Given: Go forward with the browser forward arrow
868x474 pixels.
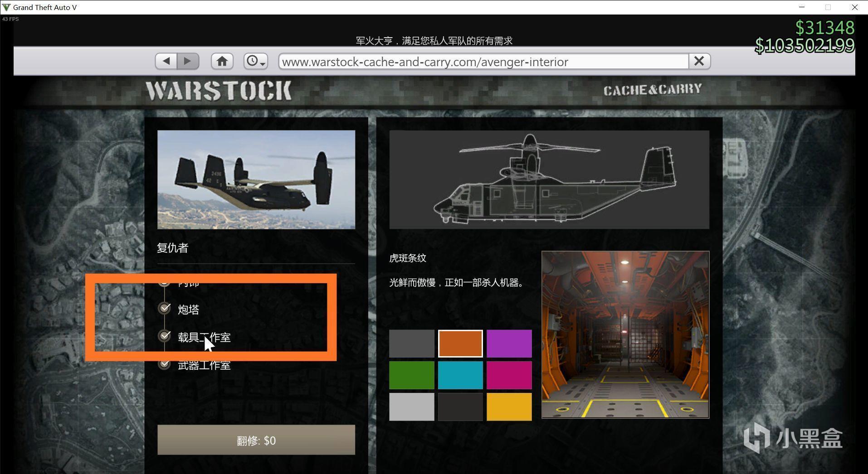Looking at the screenshot, I should [188, 61].
